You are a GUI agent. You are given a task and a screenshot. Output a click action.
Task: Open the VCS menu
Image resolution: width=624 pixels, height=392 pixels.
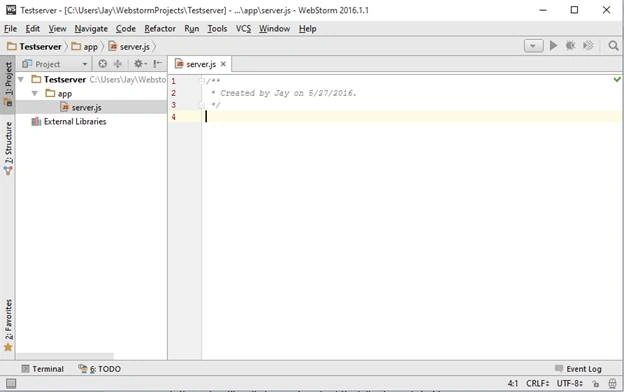(243, 29)
